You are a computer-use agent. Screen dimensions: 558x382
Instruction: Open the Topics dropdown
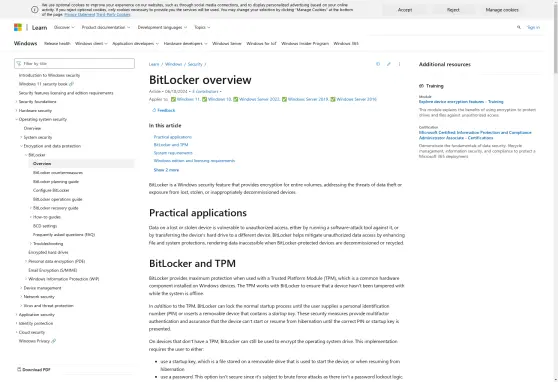tap(202, 27)
